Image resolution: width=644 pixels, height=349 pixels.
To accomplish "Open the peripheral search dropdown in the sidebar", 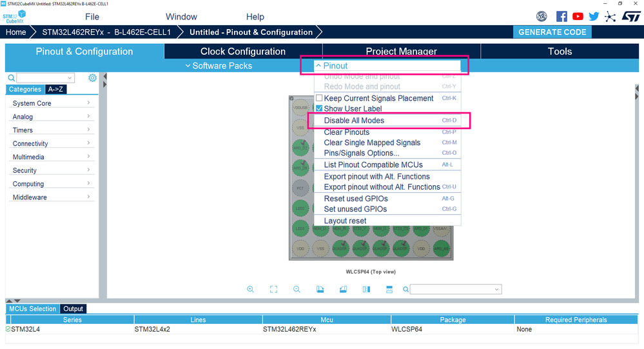I will coord(70,77).
